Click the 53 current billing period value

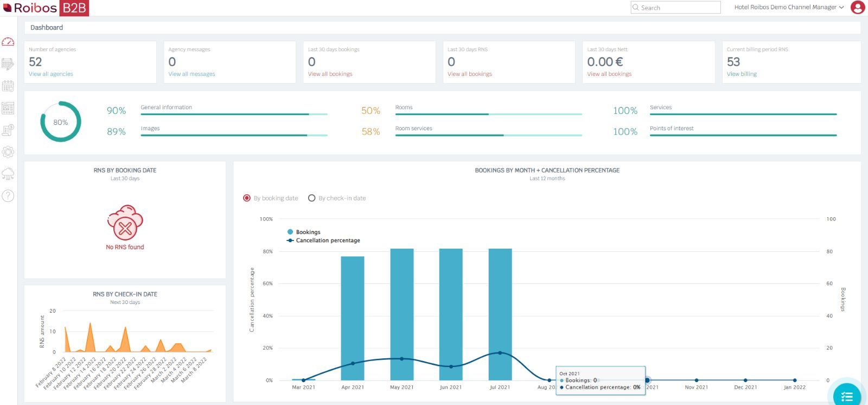coord(733,62)
